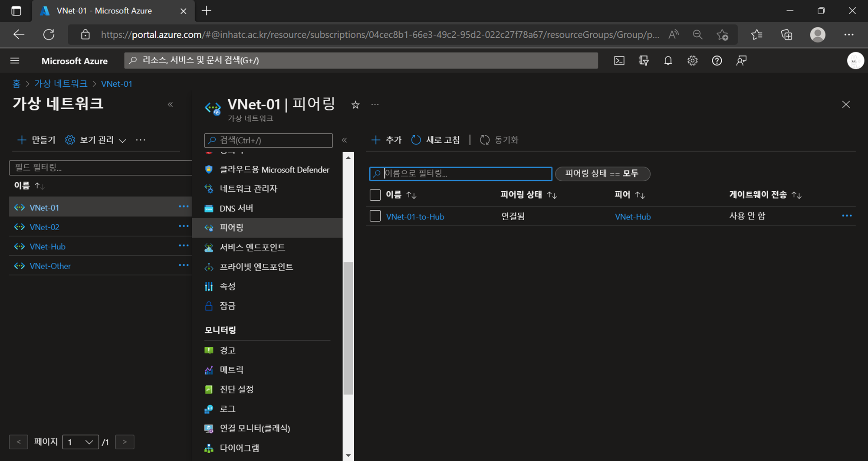Click the 피어링 상태 == 모두 filter pill
868x461 pixels.
pos(602,173)
